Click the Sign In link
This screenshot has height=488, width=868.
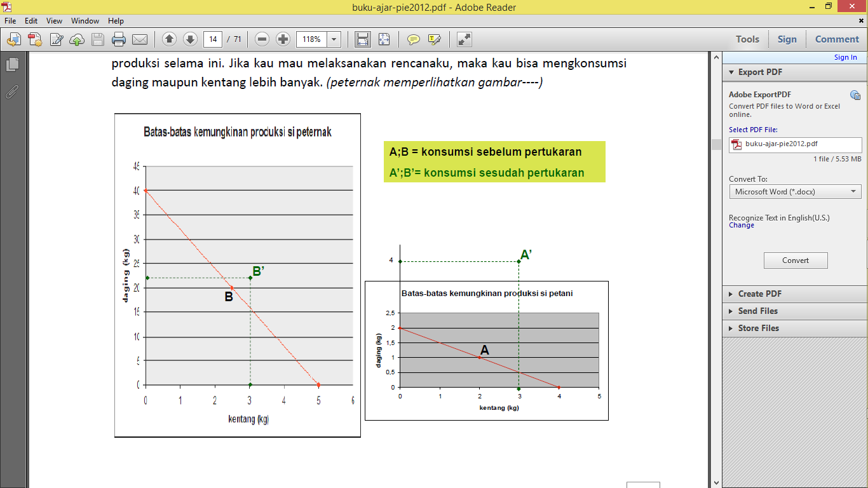pyautogui.click(x=845, y=57)
